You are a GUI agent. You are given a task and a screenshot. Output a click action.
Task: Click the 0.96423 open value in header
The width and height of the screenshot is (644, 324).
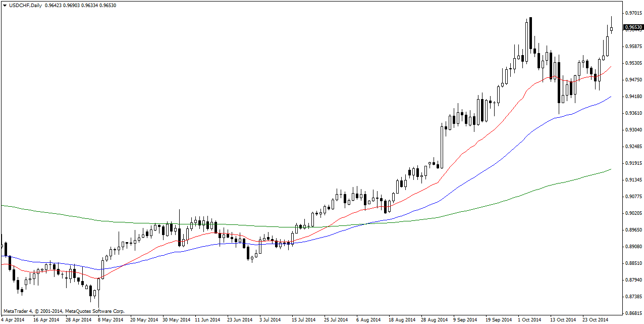coord(53,6)
